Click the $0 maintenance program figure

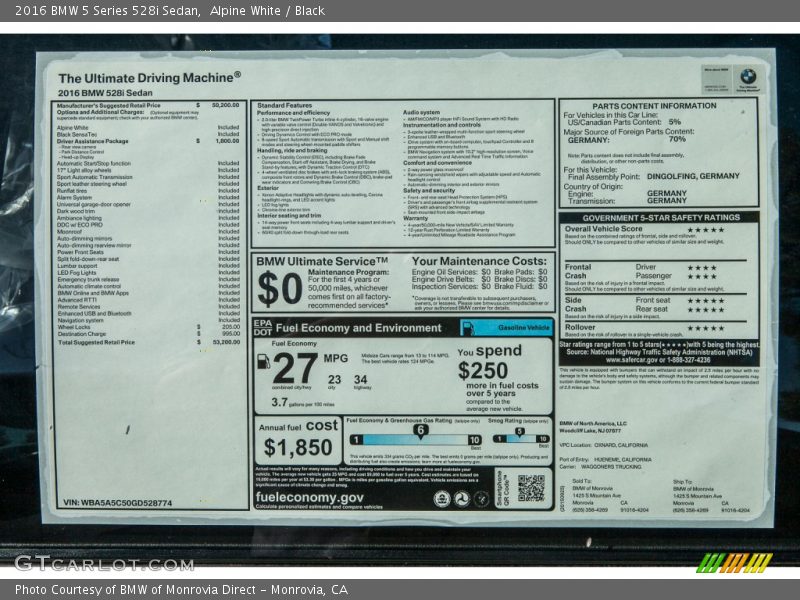(279, 288)
